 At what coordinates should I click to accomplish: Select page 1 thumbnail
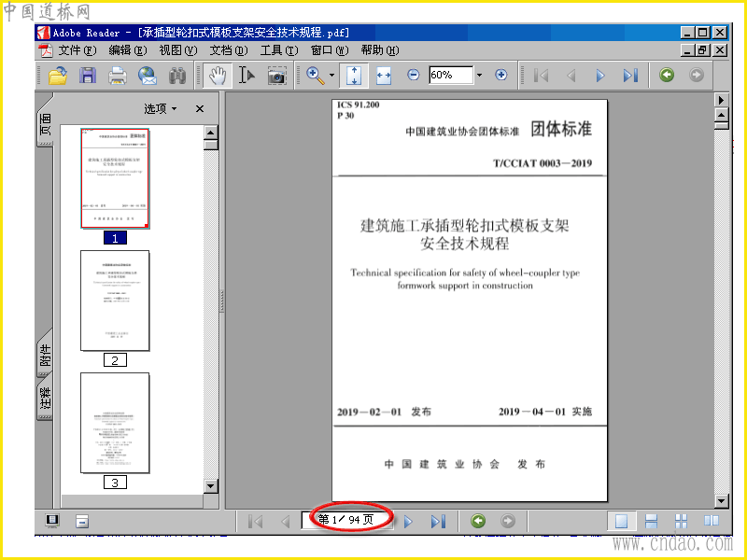(x=115, y=178)
